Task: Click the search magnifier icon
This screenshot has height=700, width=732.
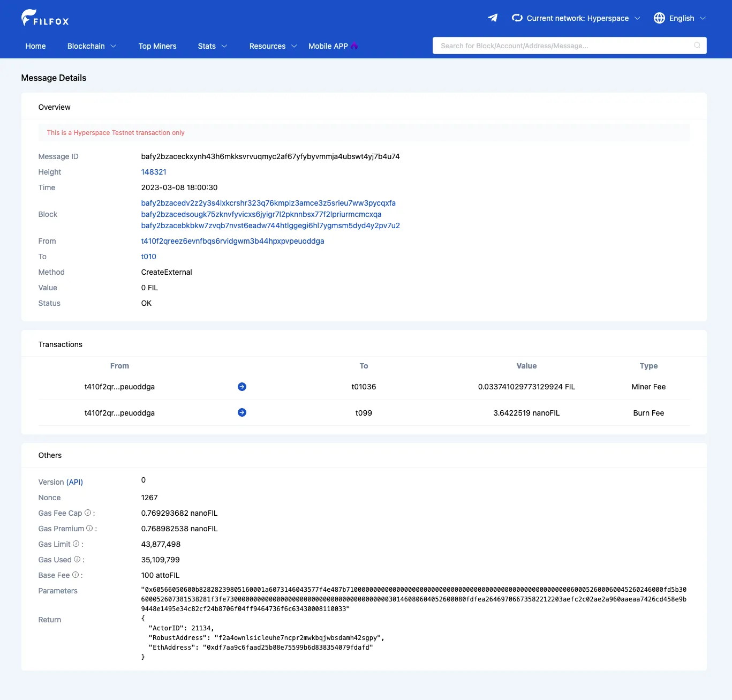Action: click(697, 46)
